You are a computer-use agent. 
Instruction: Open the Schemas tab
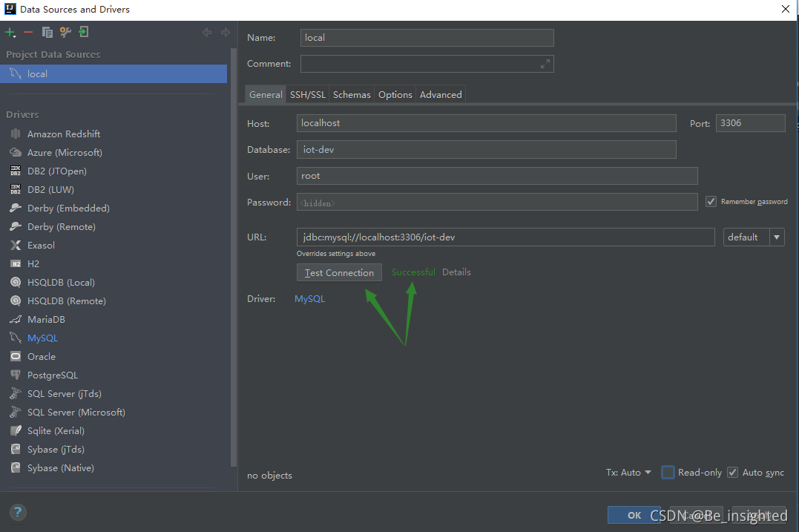(x=351, y=94)
